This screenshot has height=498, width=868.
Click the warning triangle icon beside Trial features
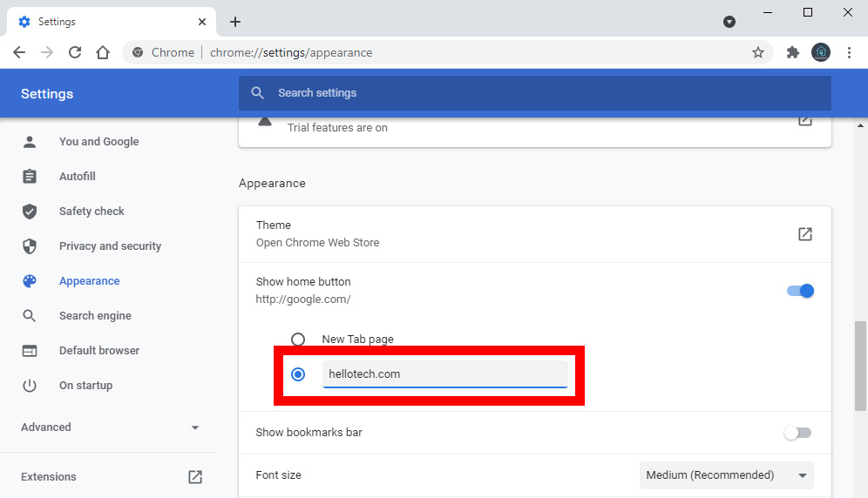point(265,122)
